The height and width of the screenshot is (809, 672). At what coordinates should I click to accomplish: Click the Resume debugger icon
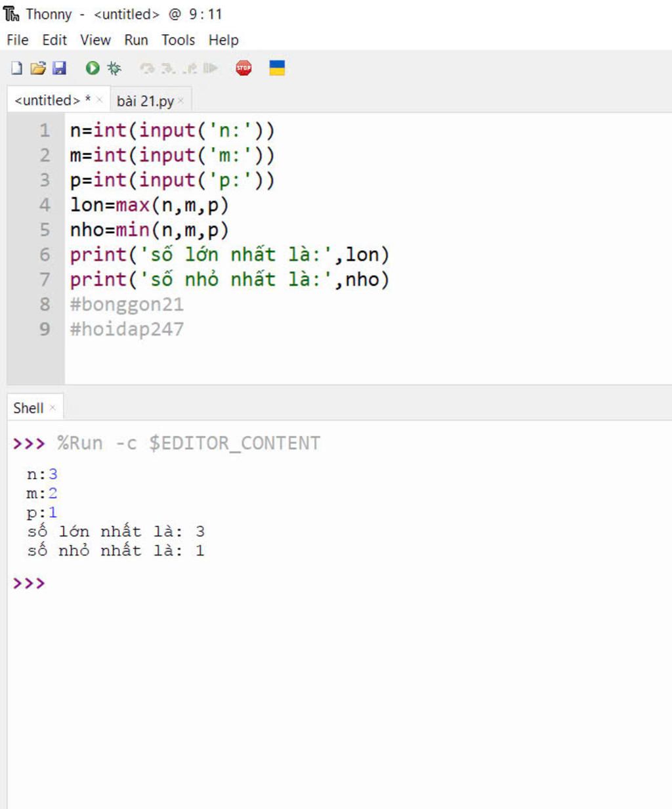(x=211, y=68)
